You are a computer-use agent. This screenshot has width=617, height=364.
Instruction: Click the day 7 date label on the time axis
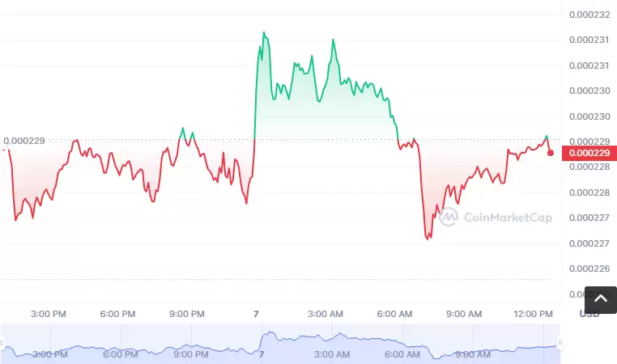tap(256, 313)
